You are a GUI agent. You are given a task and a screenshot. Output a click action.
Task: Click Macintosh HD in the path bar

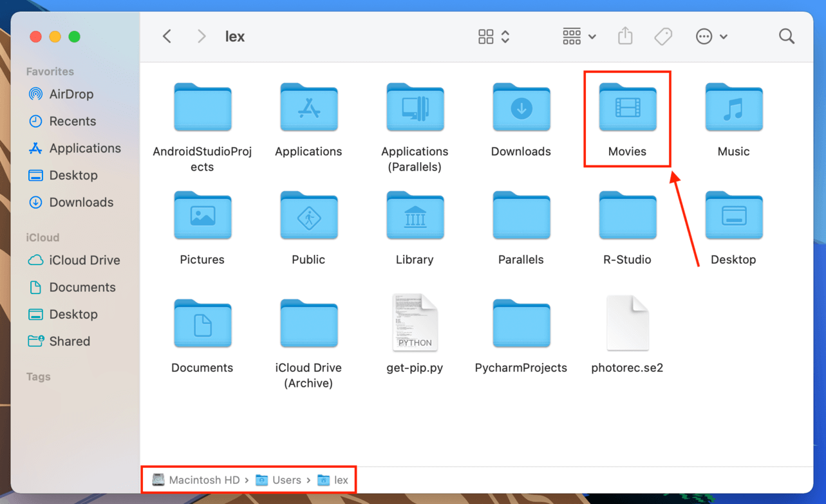click(x=196, y=480)
